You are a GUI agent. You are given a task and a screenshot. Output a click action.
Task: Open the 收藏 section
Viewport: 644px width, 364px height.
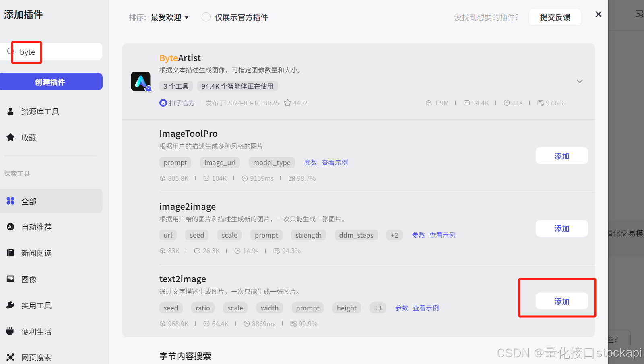pos(51,138)
